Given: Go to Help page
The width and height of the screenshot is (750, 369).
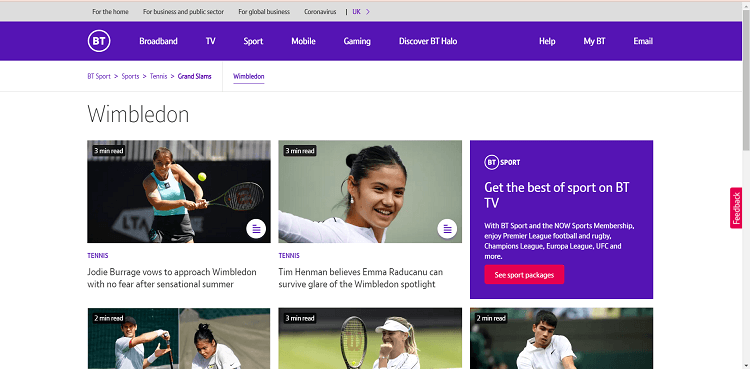Looking at the screenshot, I should click(x=547, y=41).
